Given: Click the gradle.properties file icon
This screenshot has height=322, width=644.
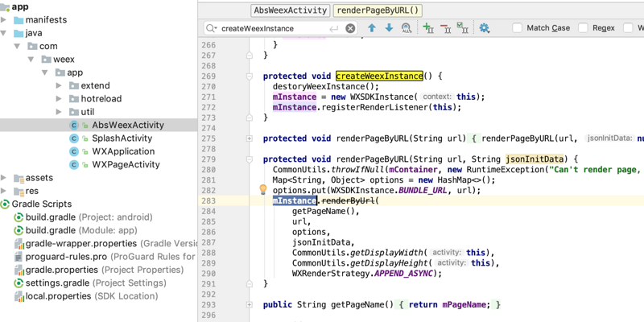Looking at the screenshot, I should pos(19,270).
